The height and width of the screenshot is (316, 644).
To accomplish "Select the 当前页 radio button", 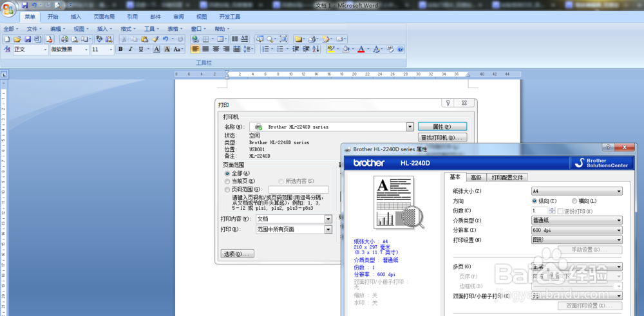I will point(227,181).
